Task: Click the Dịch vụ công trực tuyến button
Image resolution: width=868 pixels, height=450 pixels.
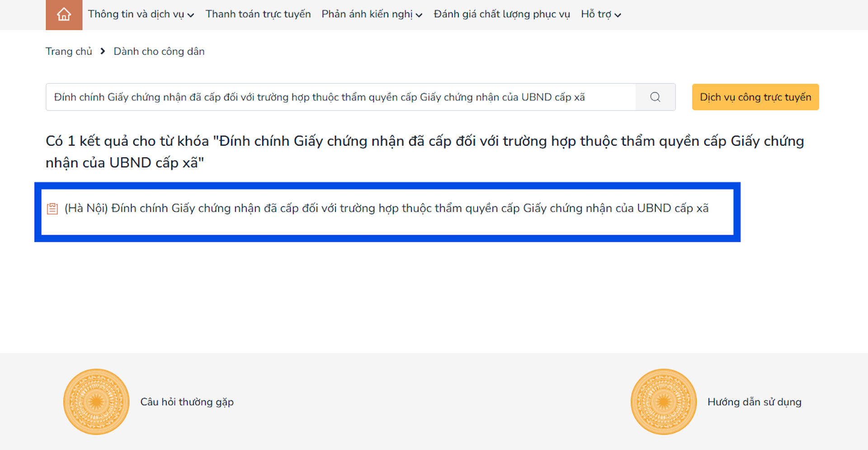Action: (755, 97)
